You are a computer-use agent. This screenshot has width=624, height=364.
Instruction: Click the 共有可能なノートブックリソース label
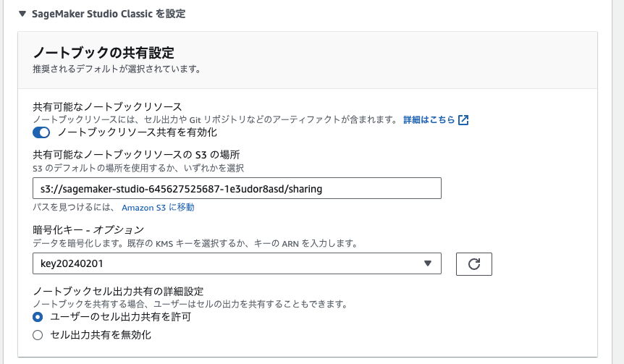coord(107,106)
